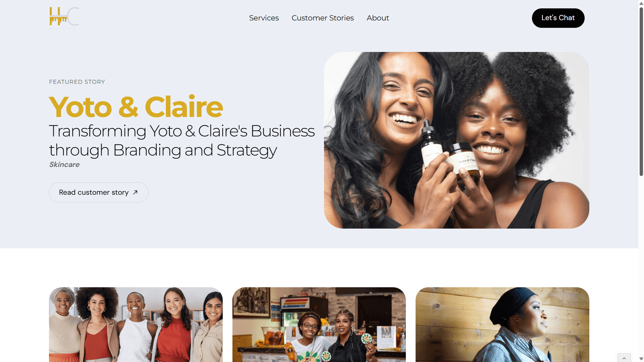Open the chef with whisk story thumbnail
This screenshot has width=644, height=362.
click(502, 324)
